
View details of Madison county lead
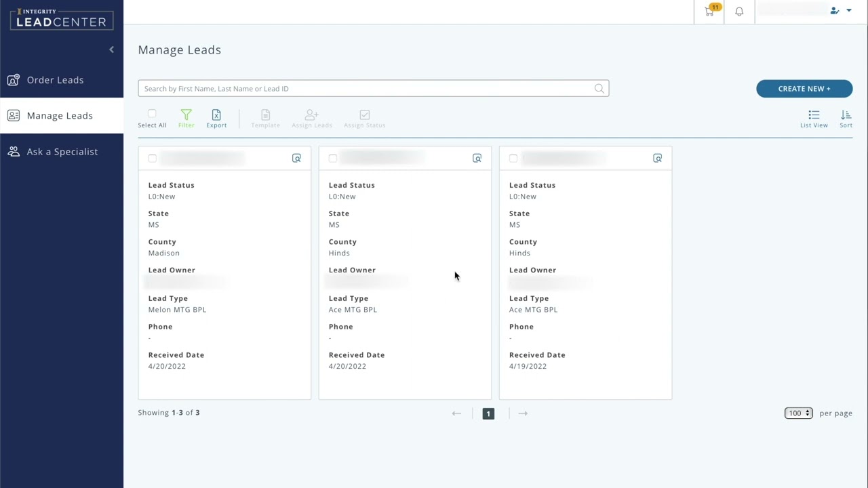(296, 159)
